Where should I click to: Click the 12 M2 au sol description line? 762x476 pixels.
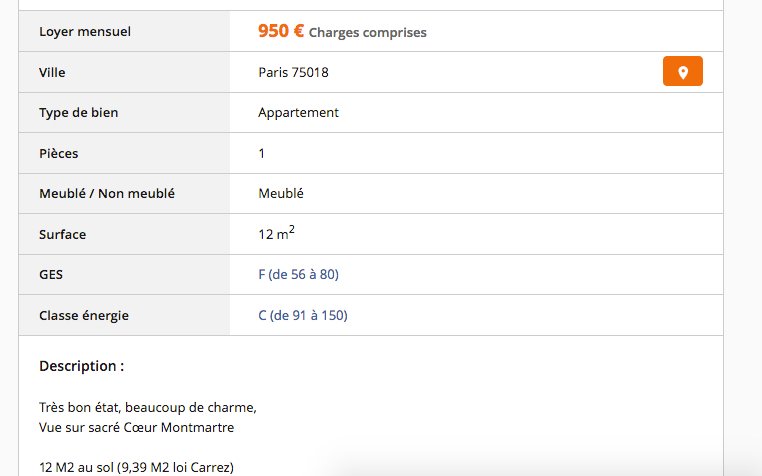(137, 468)
